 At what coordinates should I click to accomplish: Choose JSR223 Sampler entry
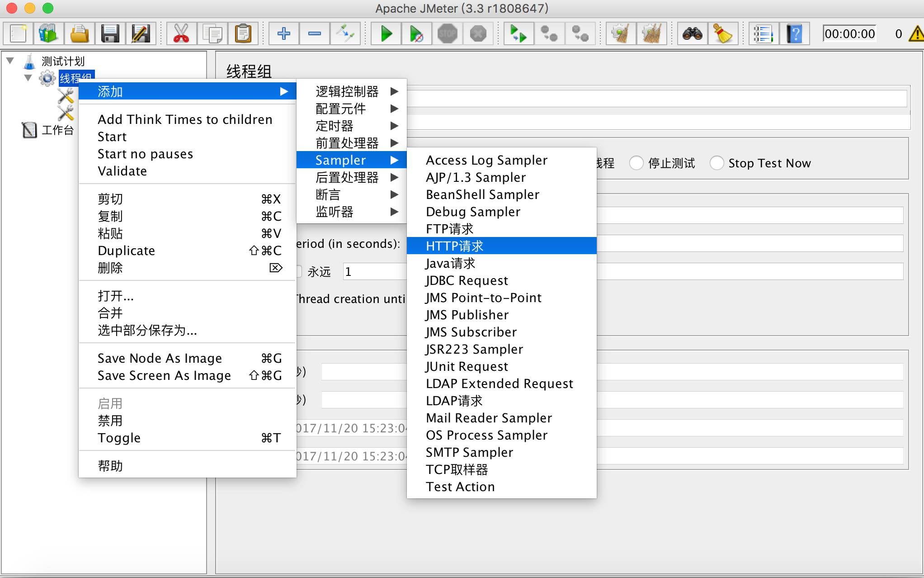tap(502, 349)
